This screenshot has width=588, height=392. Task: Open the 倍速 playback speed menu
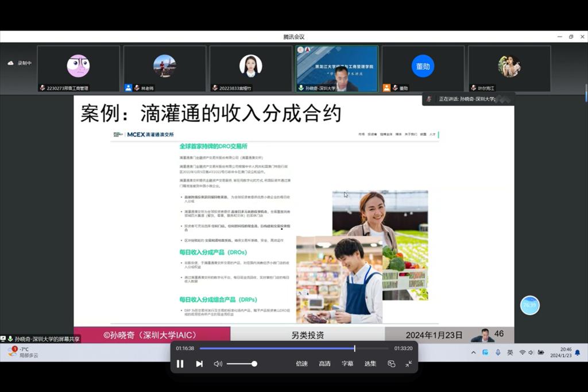[301, 363]
